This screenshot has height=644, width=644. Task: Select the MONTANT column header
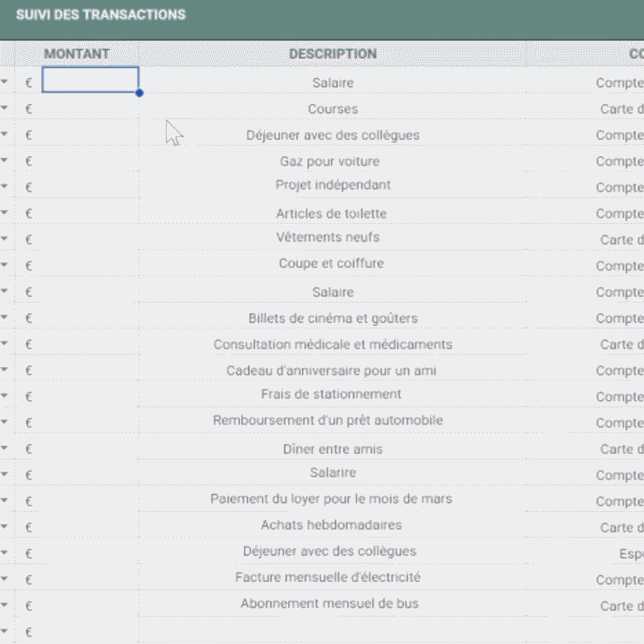click(x=76, y=54)
